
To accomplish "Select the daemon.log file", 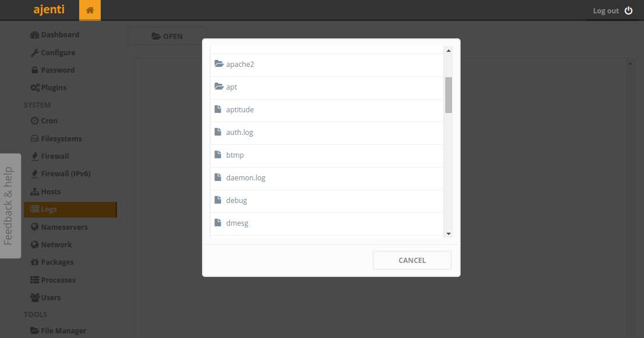I will coord(327,179).
